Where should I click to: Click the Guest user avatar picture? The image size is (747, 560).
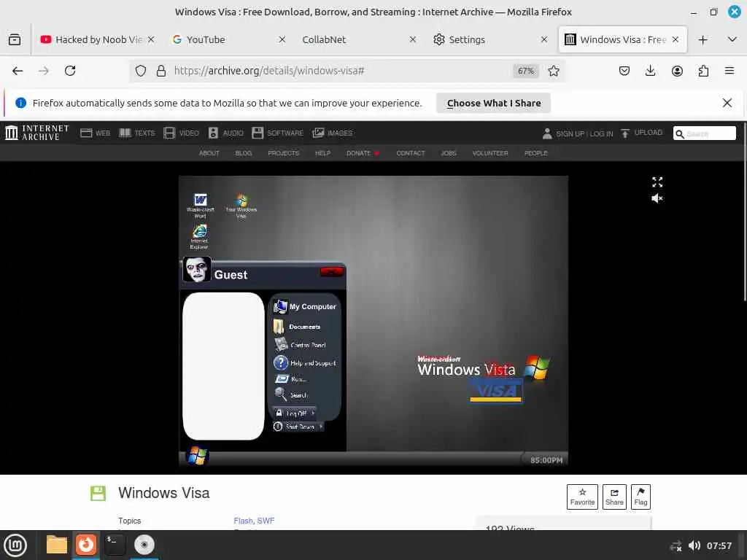[x=197, y=270]
